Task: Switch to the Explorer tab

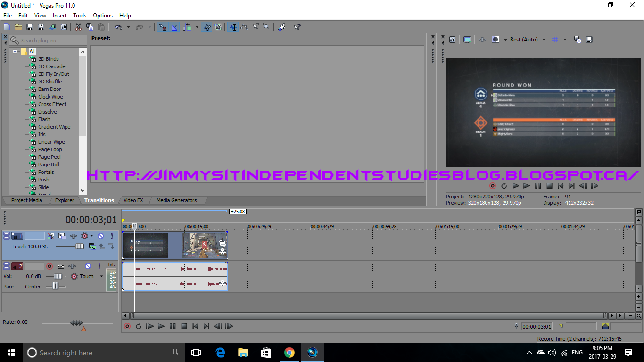Action: click(x=65, y=200)
